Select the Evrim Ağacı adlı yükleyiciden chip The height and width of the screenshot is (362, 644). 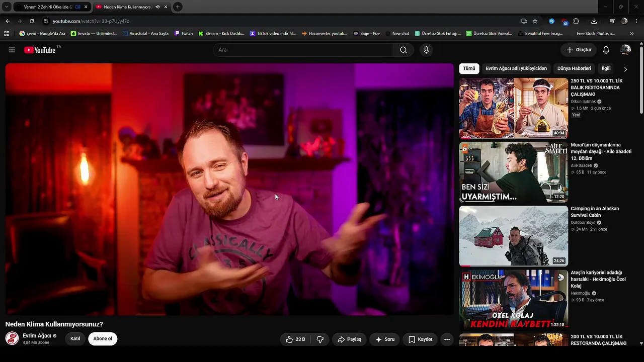click(x=516, y=68)
